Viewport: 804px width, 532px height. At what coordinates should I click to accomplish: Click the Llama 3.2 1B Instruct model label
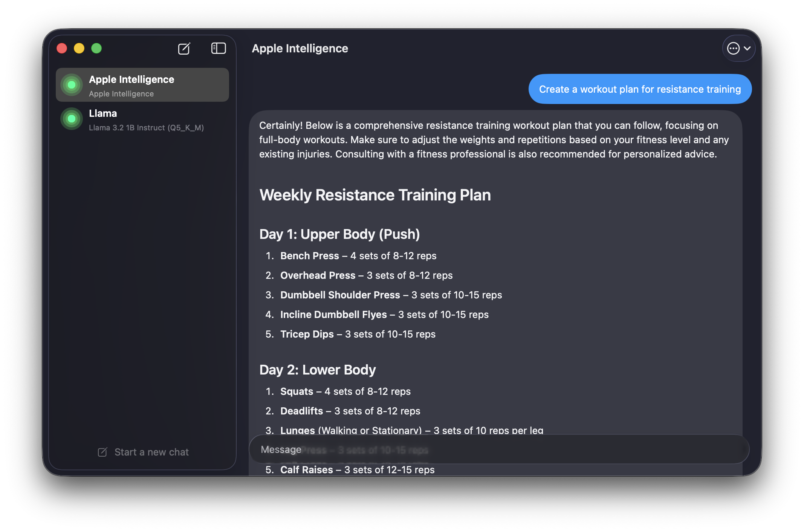click(147, 128)
